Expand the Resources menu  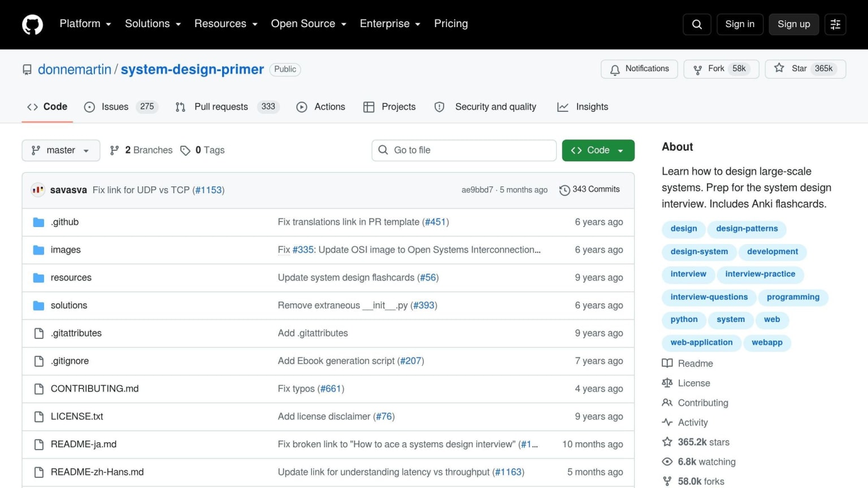(x=226, y=24)
